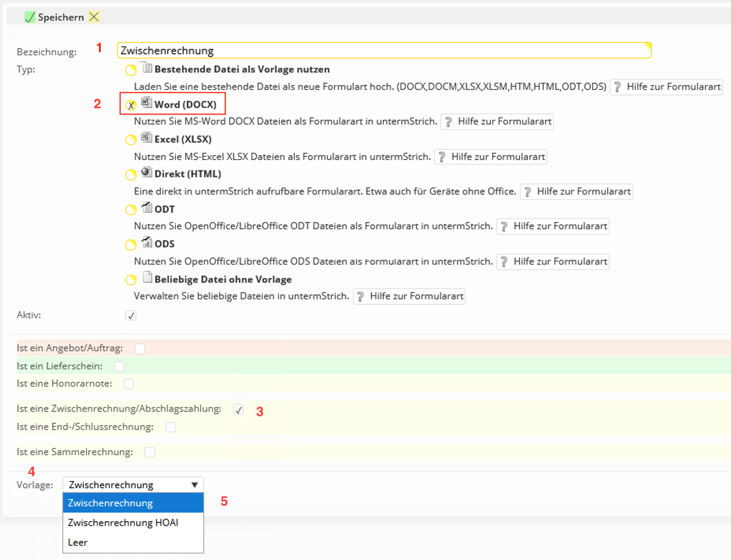731x560 pixels.
Task: Toggle the Zwischenrechnung/Abschlagszahlung checkbox
Action: click(238, 410)
